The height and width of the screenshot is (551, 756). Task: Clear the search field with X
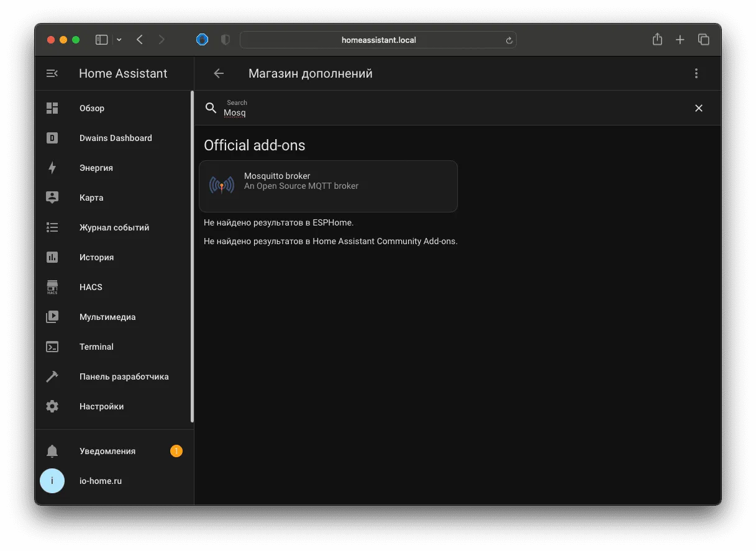(699, 108)
